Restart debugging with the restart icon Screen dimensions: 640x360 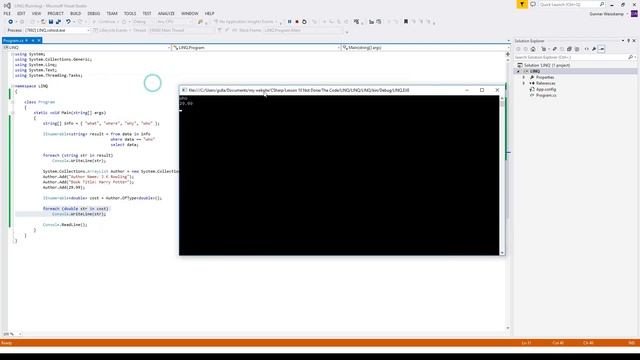tap(304, 22)
